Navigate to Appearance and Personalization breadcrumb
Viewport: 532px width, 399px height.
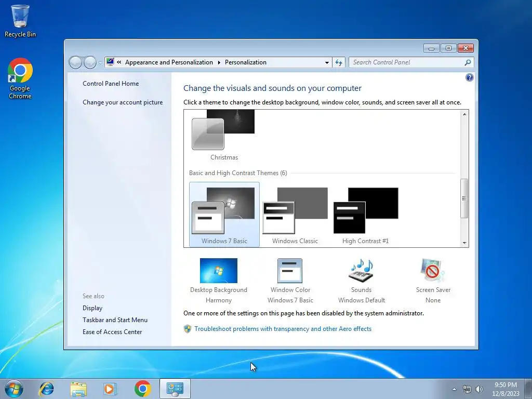pos(169,62)
